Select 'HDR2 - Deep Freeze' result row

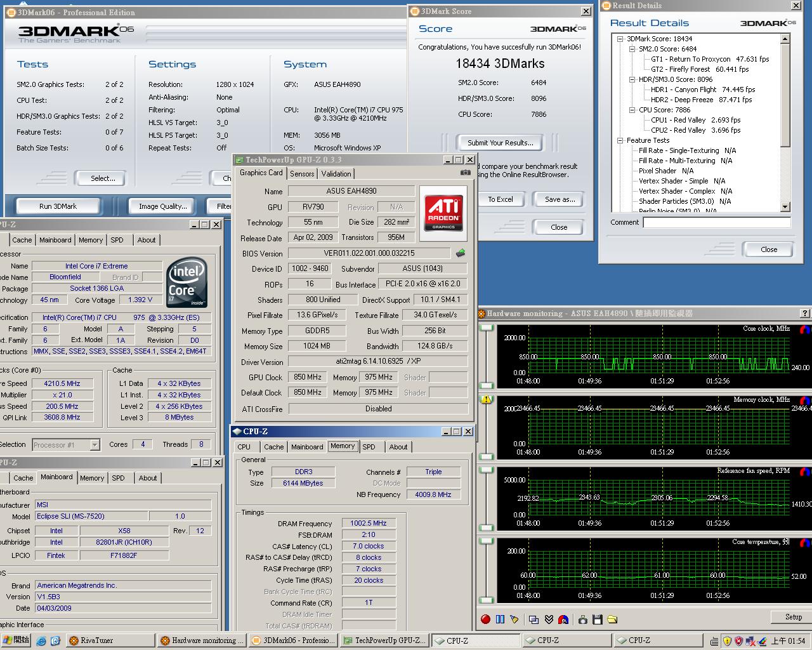pos(701,100)
